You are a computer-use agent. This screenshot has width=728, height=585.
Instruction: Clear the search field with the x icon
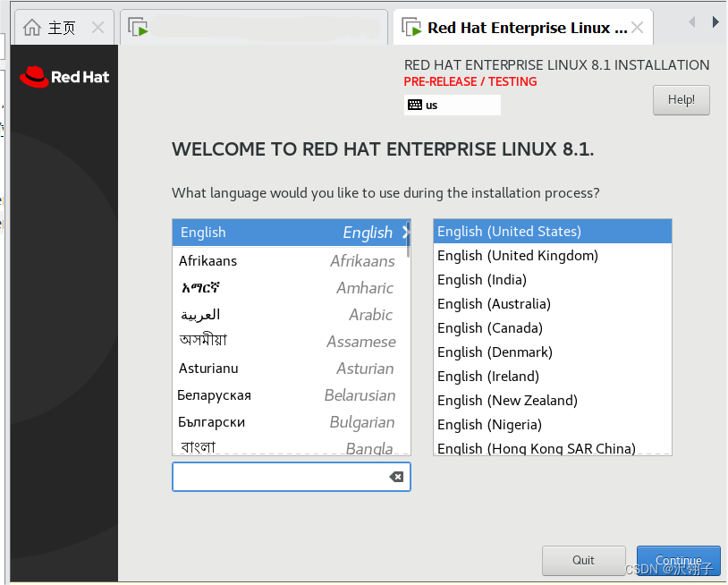click(x=396, y=477)
